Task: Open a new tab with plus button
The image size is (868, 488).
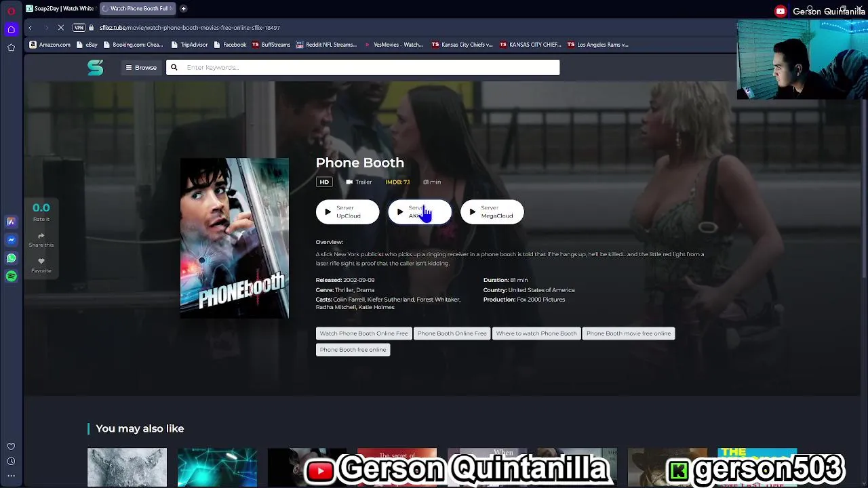Action: (x=183, y=8)
